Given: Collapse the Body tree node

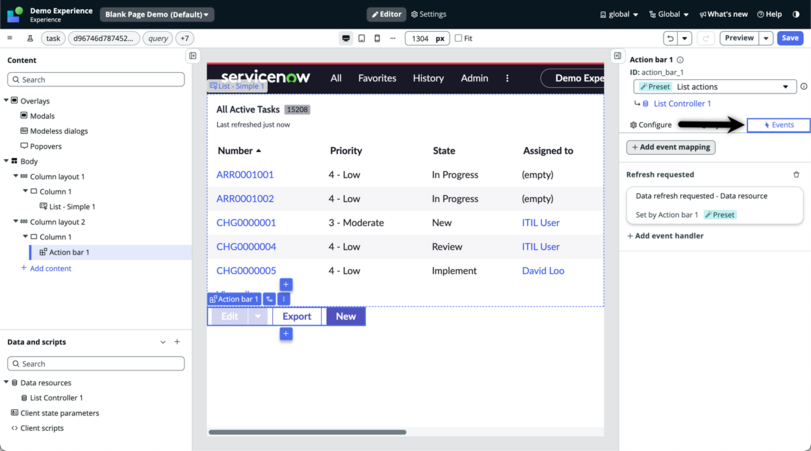Looking at the screenshot, I should pos(6,161).
